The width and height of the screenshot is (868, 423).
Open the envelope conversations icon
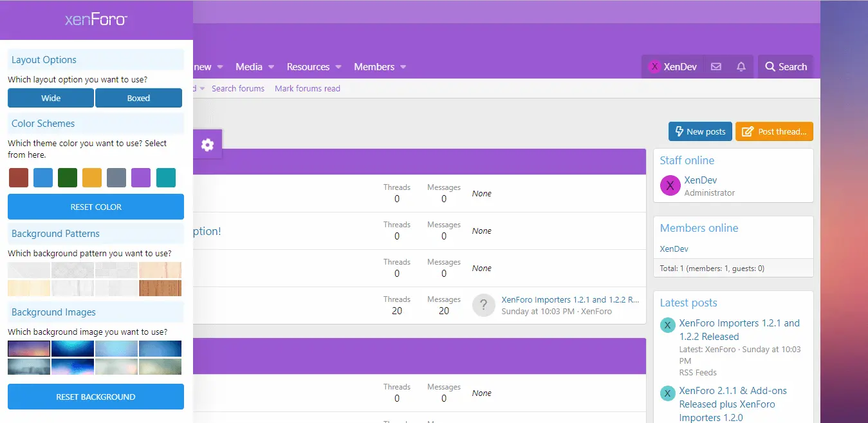coord(716,67)
